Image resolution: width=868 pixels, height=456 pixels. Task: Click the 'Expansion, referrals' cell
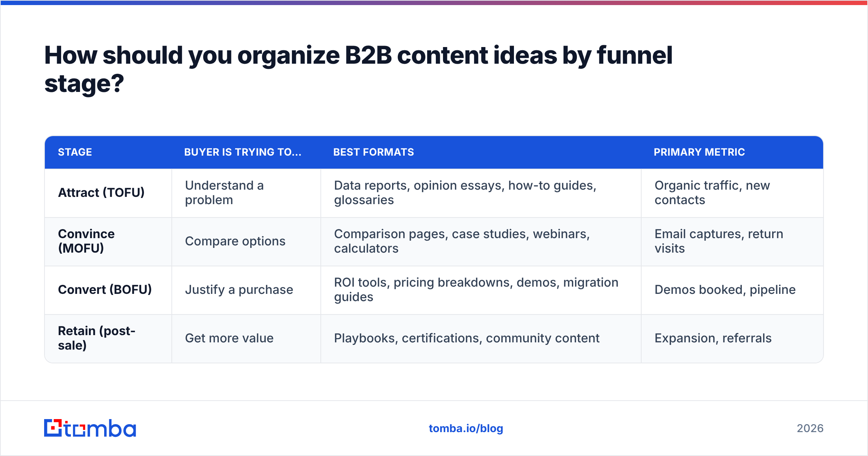click(x=732, y=338)
